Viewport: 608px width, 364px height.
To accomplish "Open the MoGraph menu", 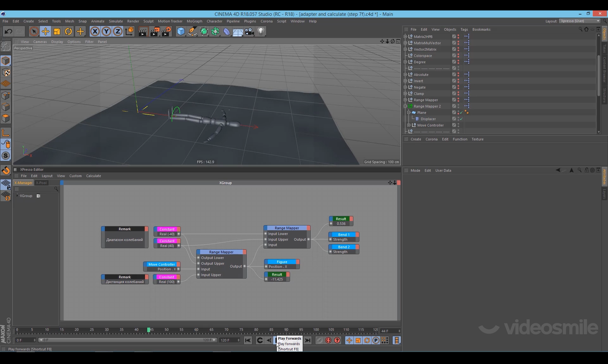I will pos(194,21).
